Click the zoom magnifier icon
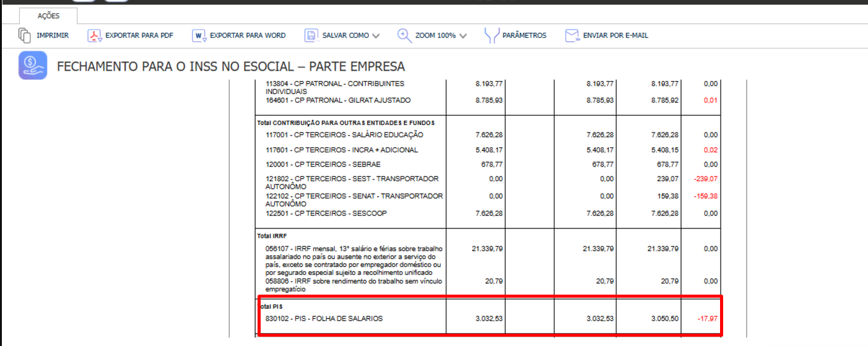The width and height of the screenshot is (868, 346). click(x=404, y=35)
